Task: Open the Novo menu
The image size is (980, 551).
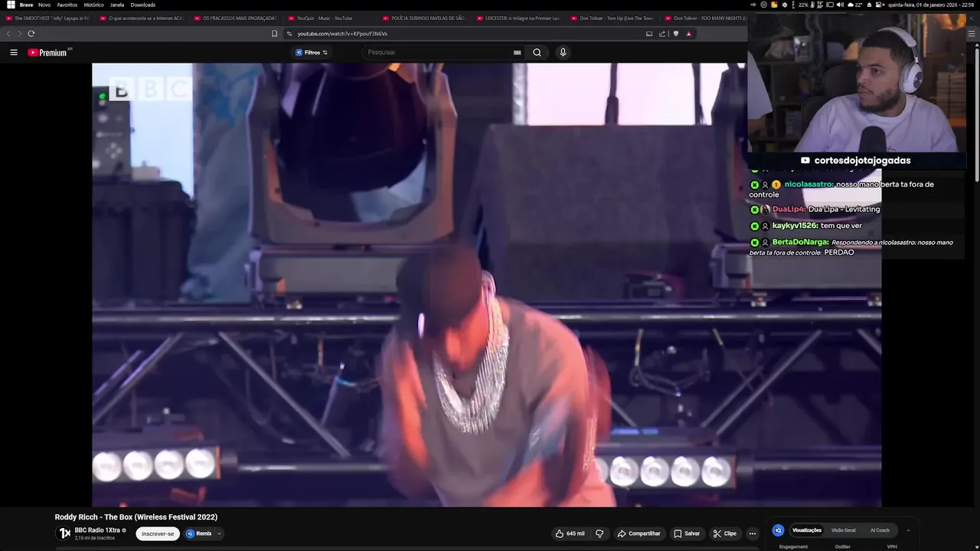Action: 44,5
